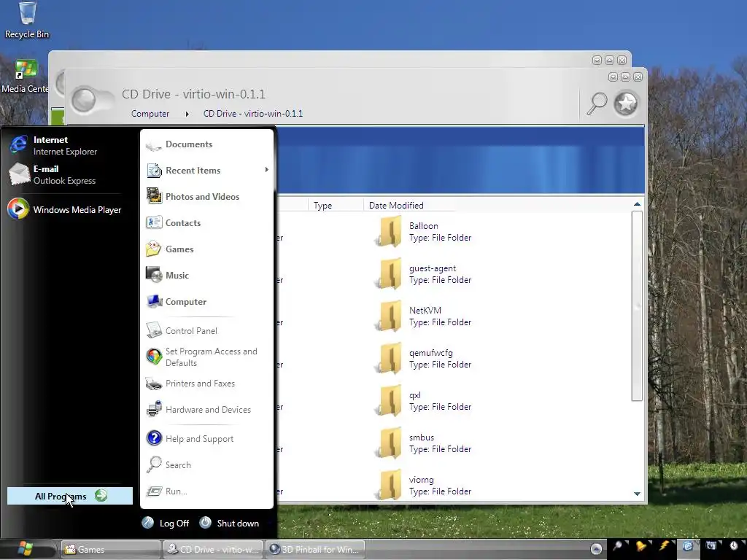
Task: Click the file list vertical scrollbar thumb
Action: pyautogui.click(x=637, y=306)
